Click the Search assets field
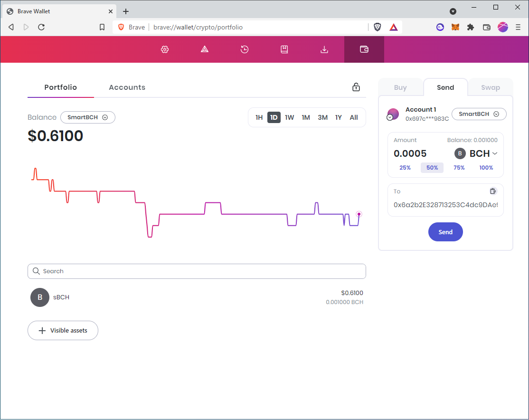Image resolution: width=529 pixels, height=420 pixels. (x=197, y=271)
